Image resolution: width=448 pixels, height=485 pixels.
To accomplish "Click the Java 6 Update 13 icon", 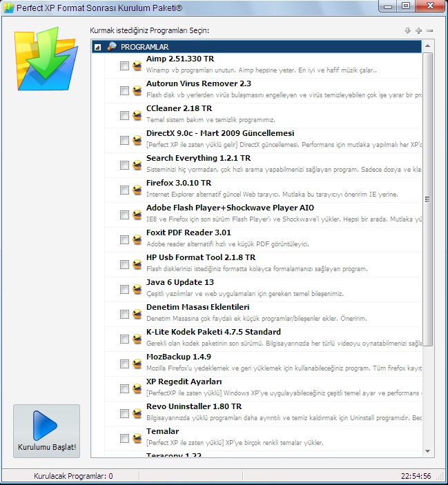I will pos(137,289).
